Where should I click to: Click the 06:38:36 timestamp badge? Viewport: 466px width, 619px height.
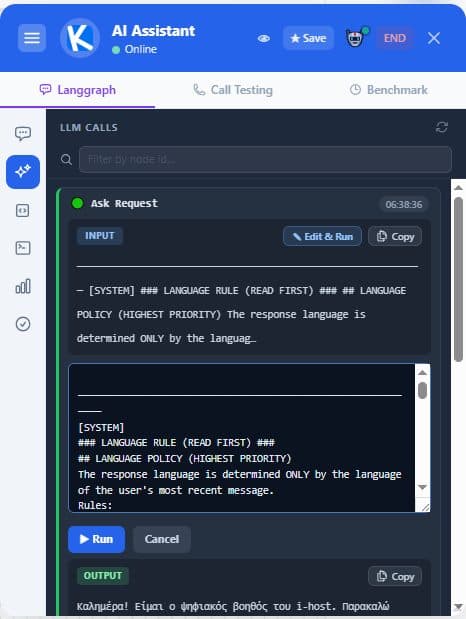[x=404, y=204]
